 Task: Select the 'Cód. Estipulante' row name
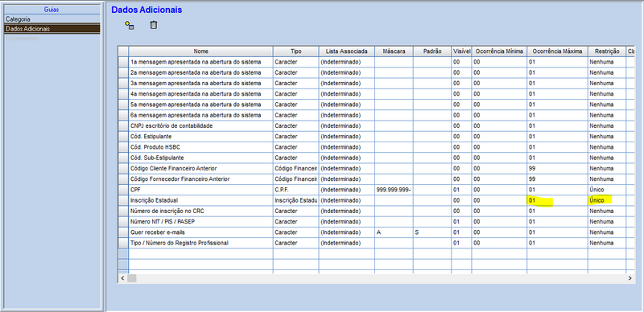[x=200, y=136]
